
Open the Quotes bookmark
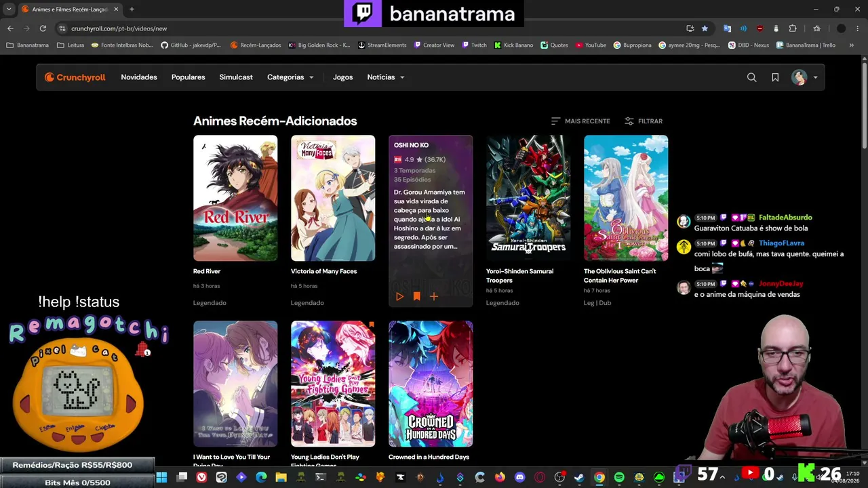554,45
